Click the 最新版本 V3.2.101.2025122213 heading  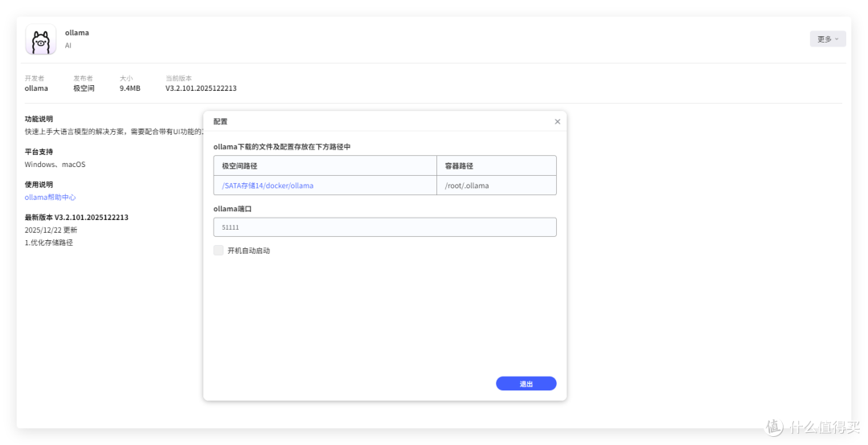click(76, 217)
